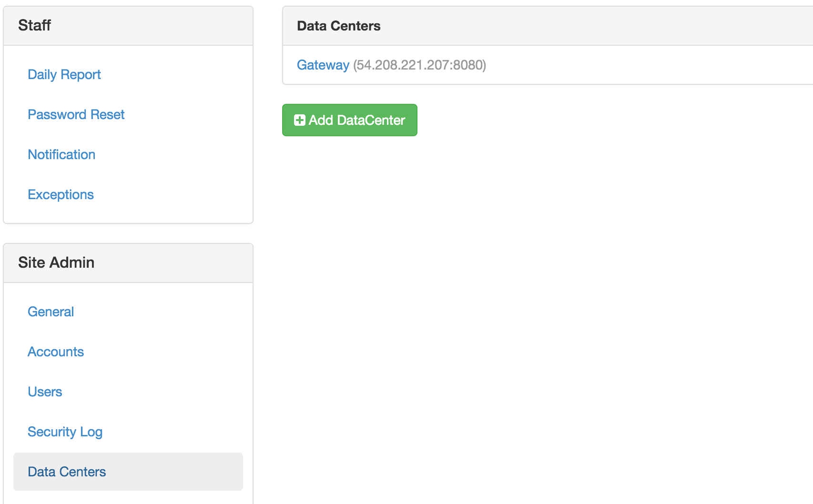Open General site admin settings

pyautogui.click(x=51, y=312)
